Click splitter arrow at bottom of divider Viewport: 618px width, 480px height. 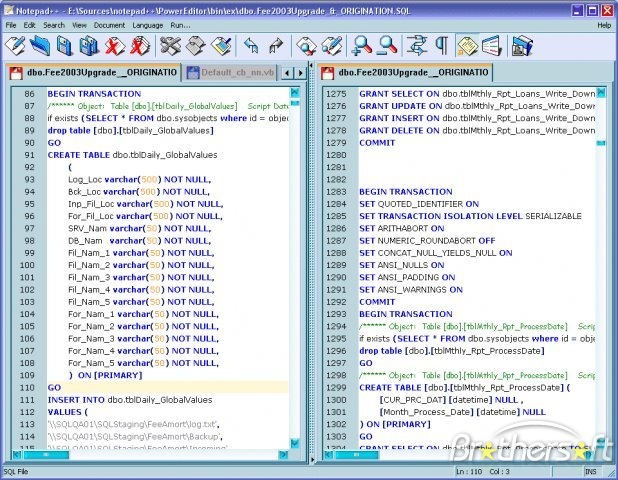pyautogui.click(x=311, y=460)
